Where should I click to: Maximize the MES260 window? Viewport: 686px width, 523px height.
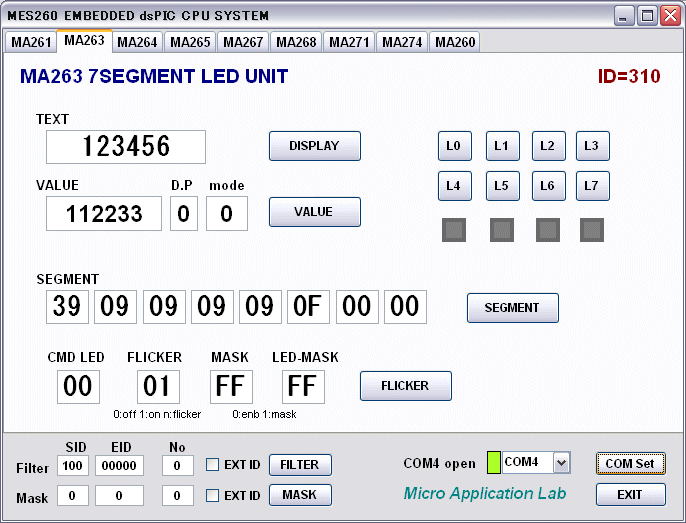[647, 16]
